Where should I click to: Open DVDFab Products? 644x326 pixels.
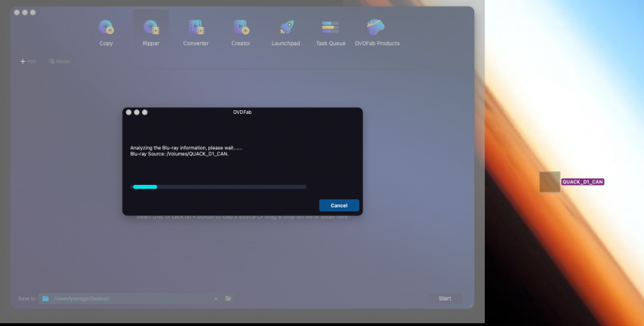coord(377,32)
